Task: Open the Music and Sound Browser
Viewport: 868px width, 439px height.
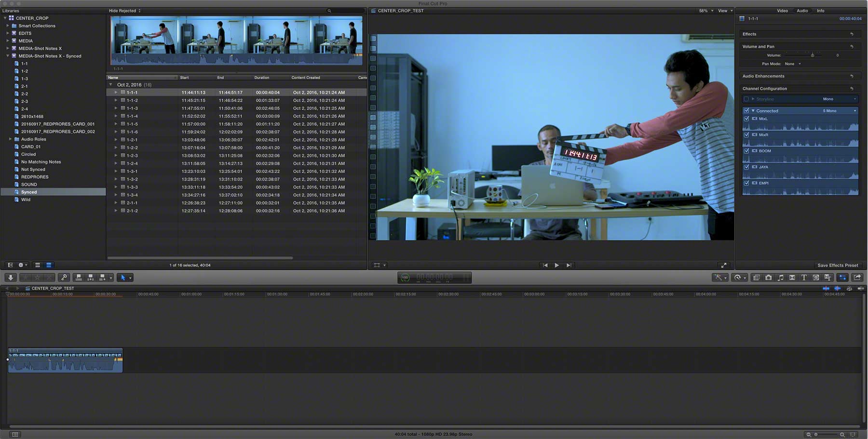Action: (780, 278)
